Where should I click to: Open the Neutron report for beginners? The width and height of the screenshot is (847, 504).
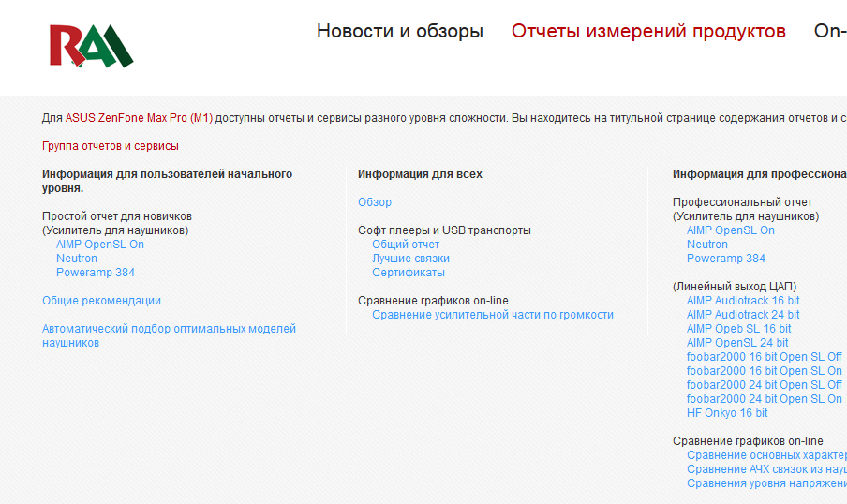pyautogui.click(x=77, y=259)
